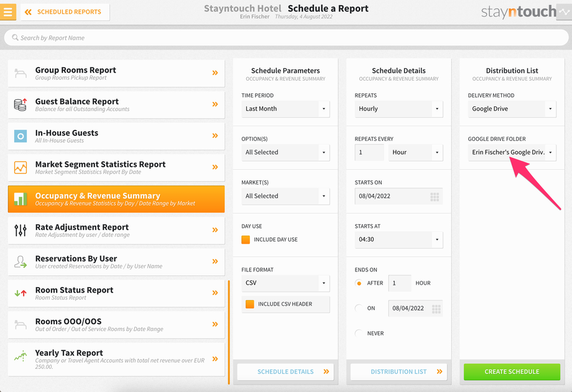Click the Schedule Details button

(285, 371)
